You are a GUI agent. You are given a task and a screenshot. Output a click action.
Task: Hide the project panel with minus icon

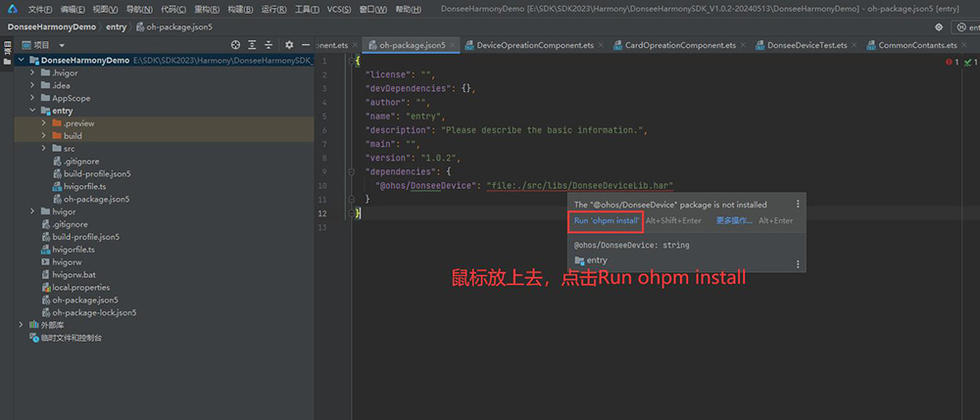[x=306, y=45]
